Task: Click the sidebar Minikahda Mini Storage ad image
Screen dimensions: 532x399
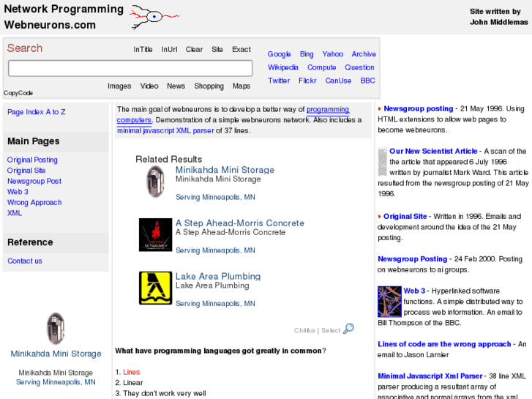Action: 56,329
